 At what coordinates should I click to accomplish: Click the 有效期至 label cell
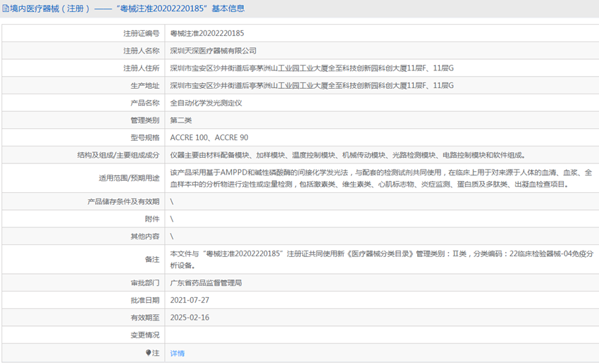(83, 318)
